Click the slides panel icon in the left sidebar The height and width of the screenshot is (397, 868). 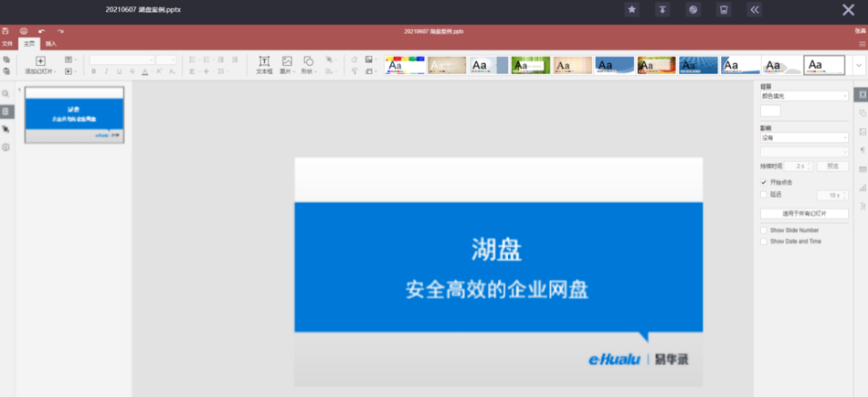point(6,112)
